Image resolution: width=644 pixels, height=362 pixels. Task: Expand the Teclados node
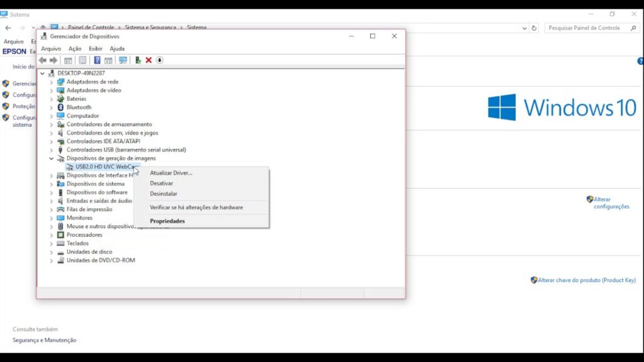pyautogui.click(x=52, y=243)
